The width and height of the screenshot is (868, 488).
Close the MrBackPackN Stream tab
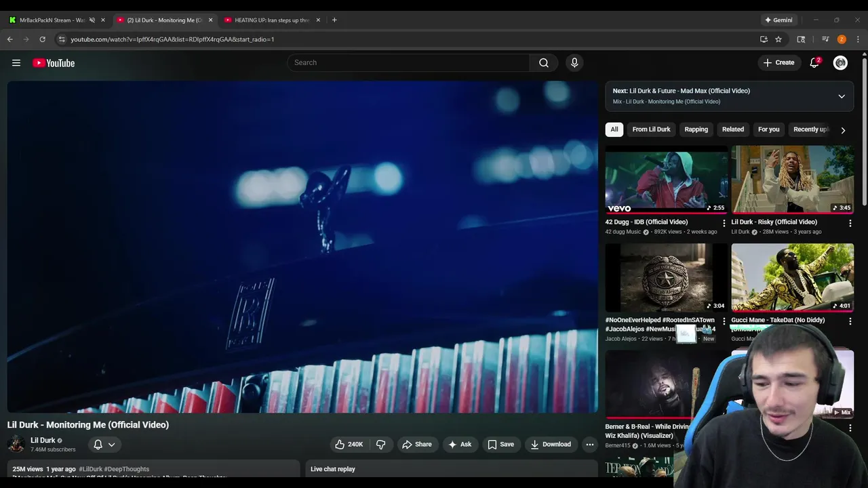tap(103, 20)
